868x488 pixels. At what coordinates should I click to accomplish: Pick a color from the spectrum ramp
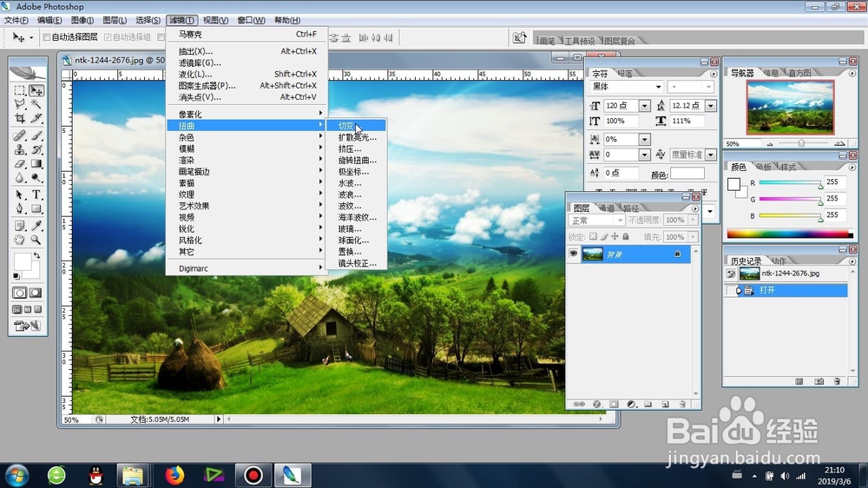(x=790, y=234)
